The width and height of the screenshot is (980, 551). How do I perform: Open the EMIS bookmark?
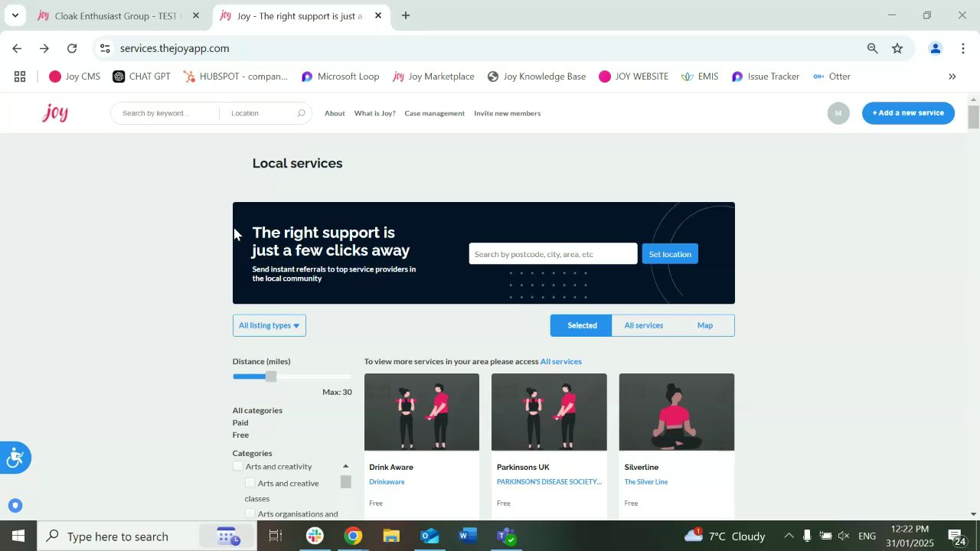pos(699,77)
